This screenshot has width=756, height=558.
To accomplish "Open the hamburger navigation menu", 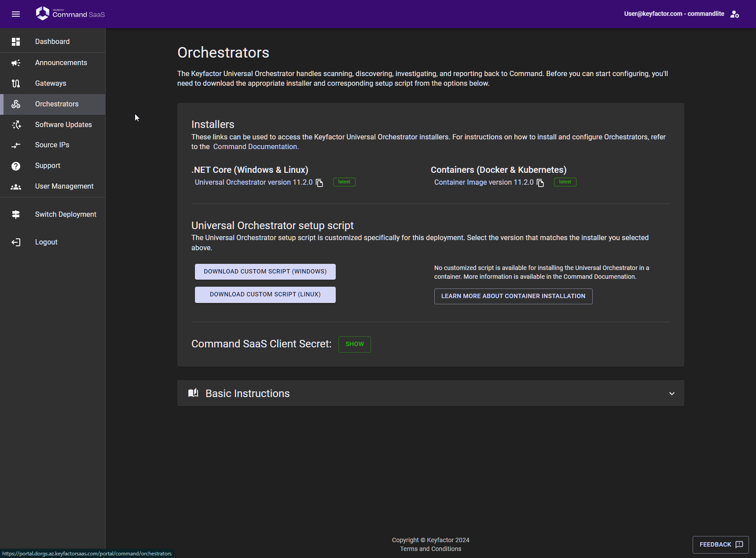I will (16, 14).
